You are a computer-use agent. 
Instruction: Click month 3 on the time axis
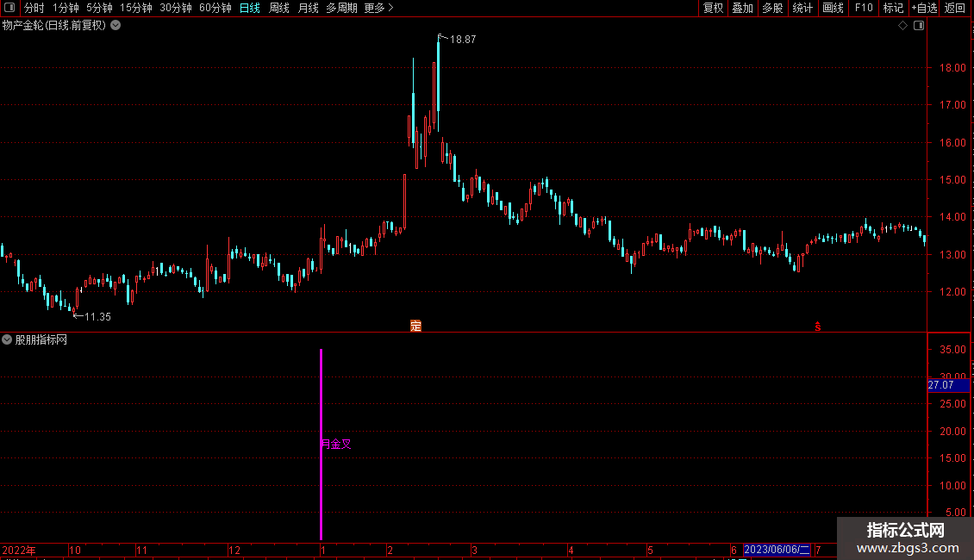[474, 550]
